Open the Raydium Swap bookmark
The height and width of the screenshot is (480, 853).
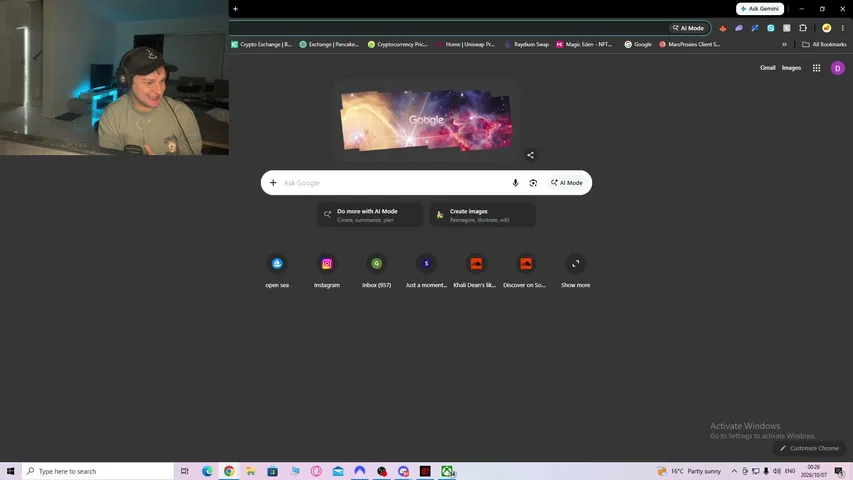[527, 44]
